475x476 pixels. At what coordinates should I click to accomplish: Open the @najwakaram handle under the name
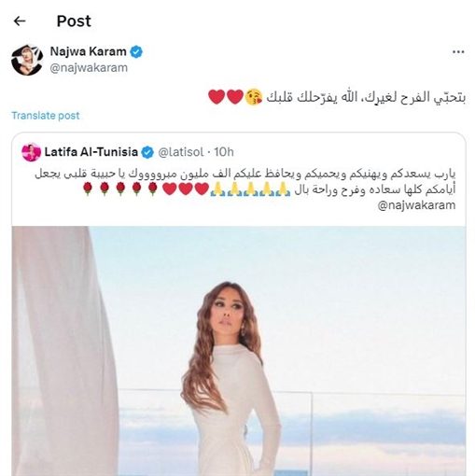pyautogui.click(x=89, y=68)
